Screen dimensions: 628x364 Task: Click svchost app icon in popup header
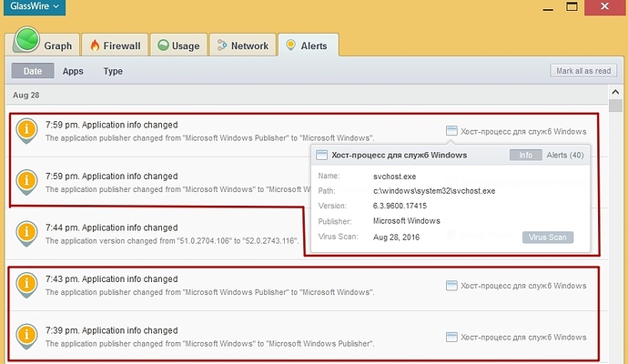[321, 156]
